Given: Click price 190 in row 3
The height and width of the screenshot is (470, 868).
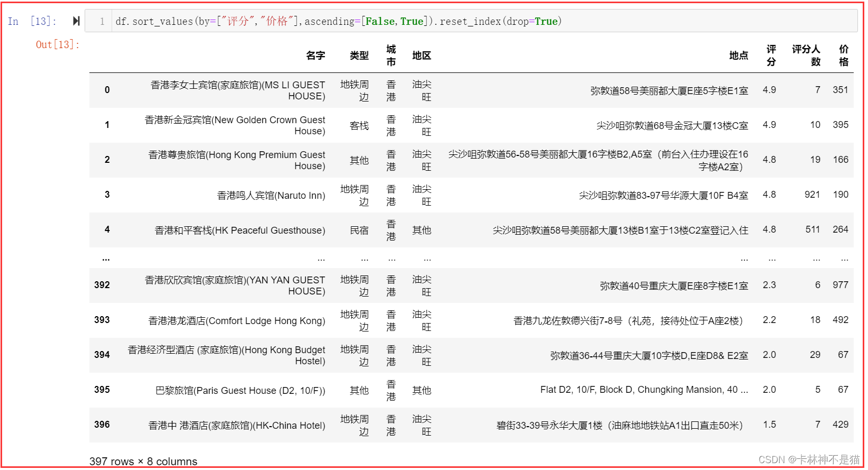Looking at the screenshot, I should pos(840,195).
